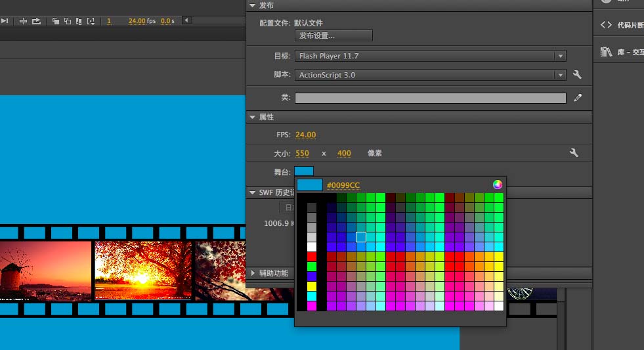Click the golden tree sunset photo
This screenshot has width=644, height=350.
coord(143,271)
